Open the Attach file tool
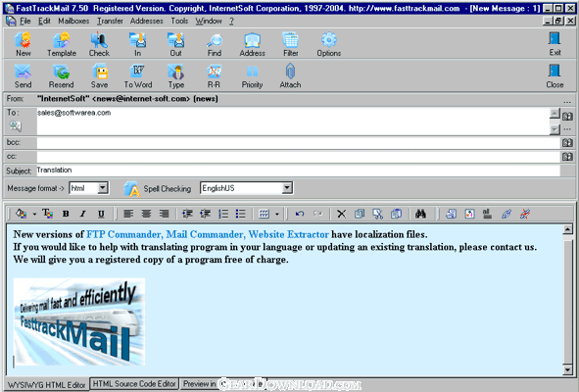 click(290, 75)
